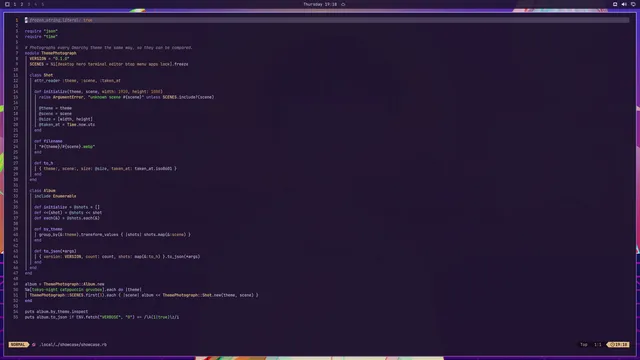
Task: Click the puts album.to_json if ENV.fetch line
Action: coord(102,317)
